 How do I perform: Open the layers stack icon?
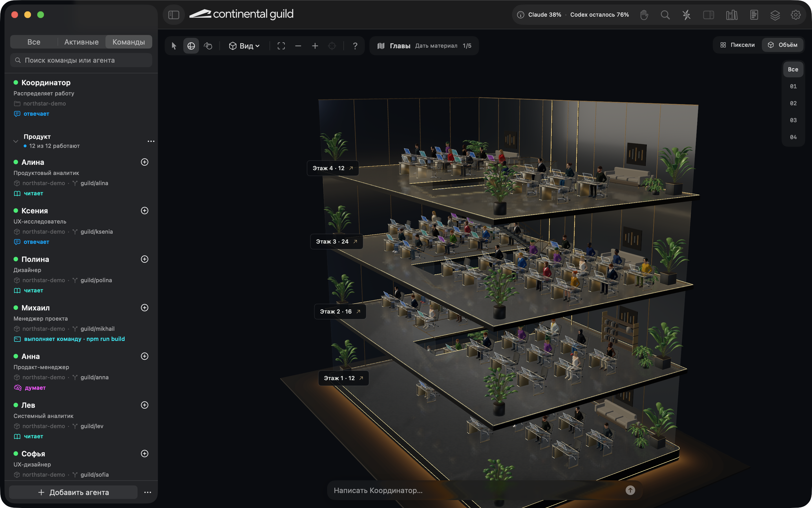pyautogui.click(x=775, y=15)
